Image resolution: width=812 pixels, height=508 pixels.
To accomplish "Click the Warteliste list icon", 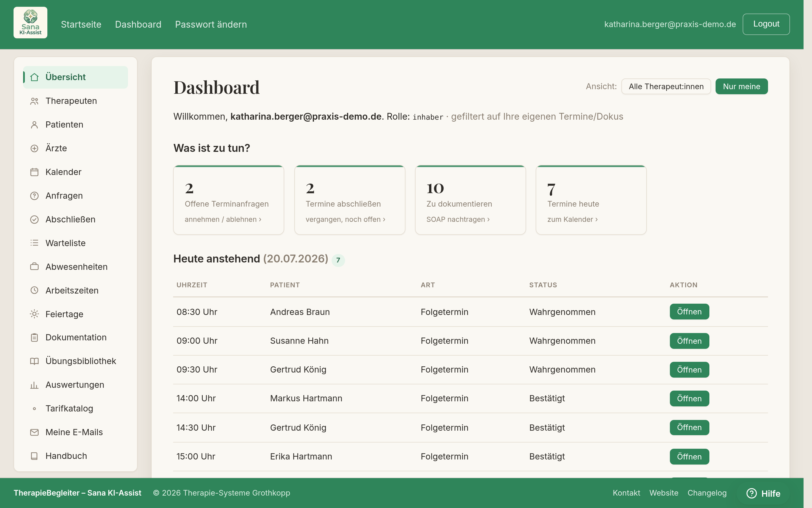I will (34, 243).
